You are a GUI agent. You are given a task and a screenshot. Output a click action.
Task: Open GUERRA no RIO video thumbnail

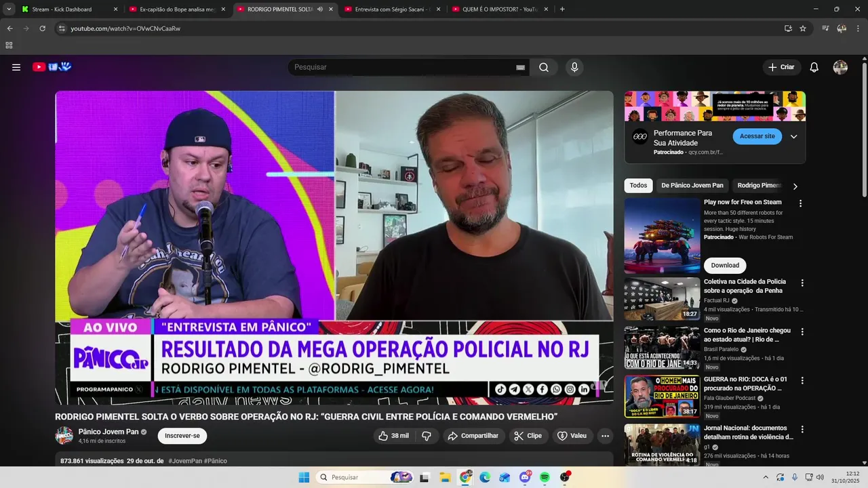click(x=663, y=396)
